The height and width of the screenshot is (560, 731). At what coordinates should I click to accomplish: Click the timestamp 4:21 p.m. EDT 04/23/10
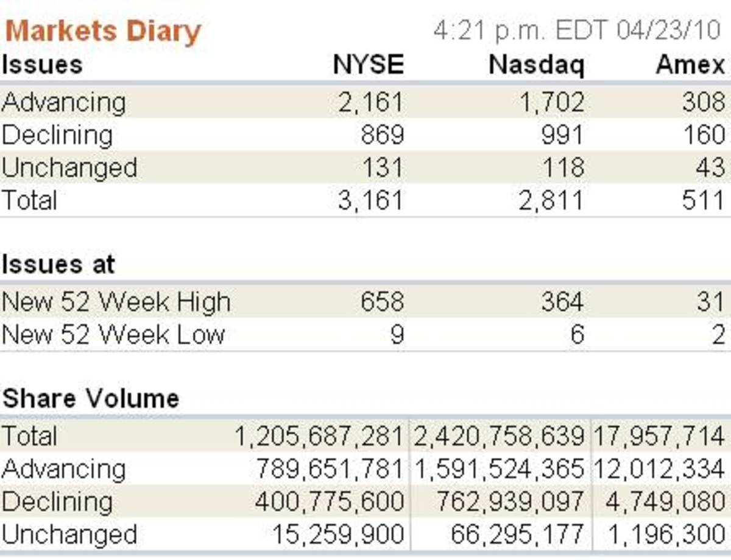point(577,30)
